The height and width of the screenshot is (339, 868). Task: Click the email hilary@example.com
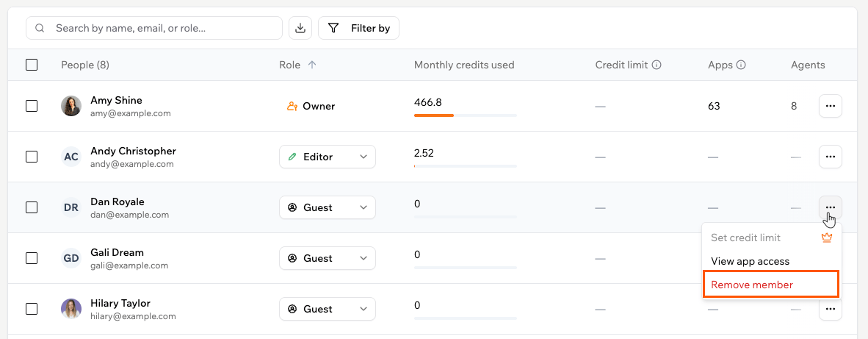tap(133, 316)
